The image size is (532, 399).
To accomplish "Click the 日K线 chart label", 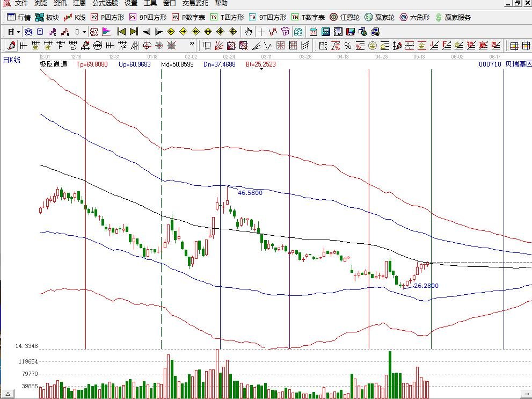I will click(11, 60).
